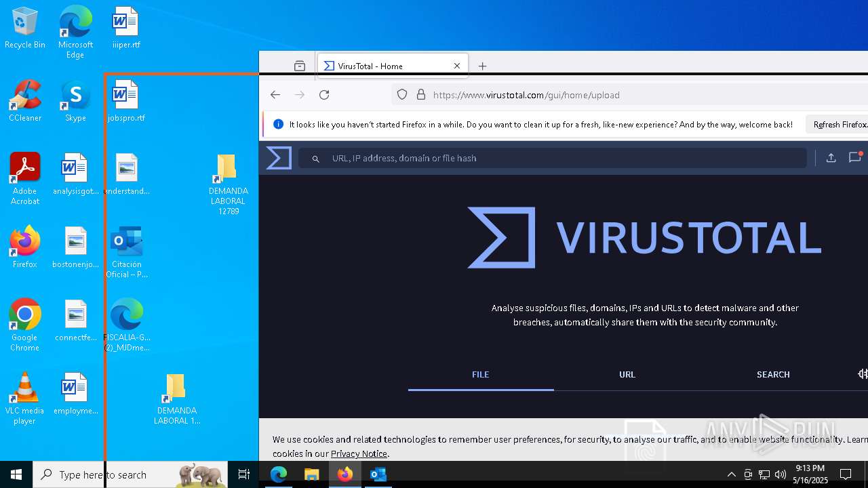Click the Firefox address bar URL
Image resolution: width=868 pixels, height=488 pixels.
pos(526,95)
